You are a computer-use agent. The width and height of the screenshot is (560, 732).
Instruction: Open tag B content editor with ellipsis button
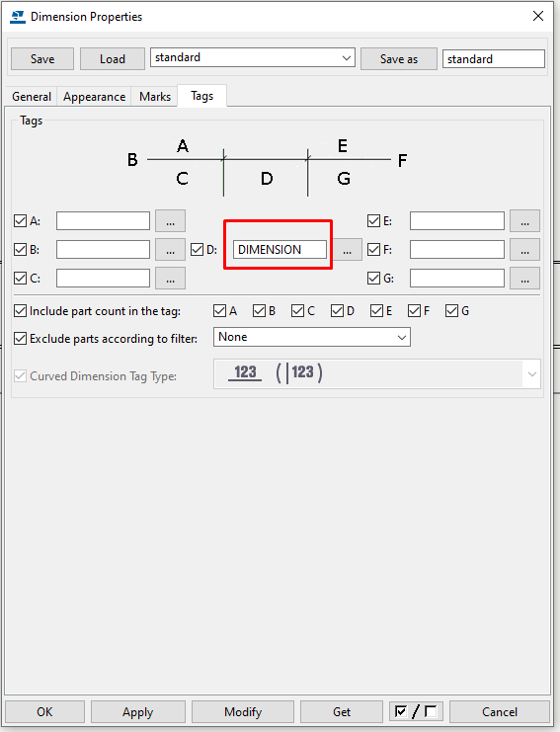coord(170,250)
